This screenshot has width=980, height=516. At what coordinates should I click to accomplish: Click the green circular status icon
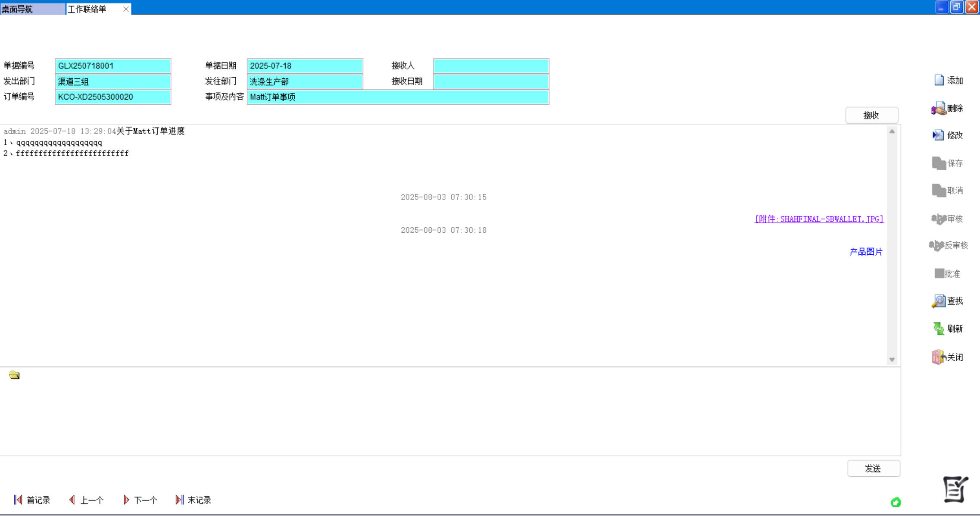(896, 502)
